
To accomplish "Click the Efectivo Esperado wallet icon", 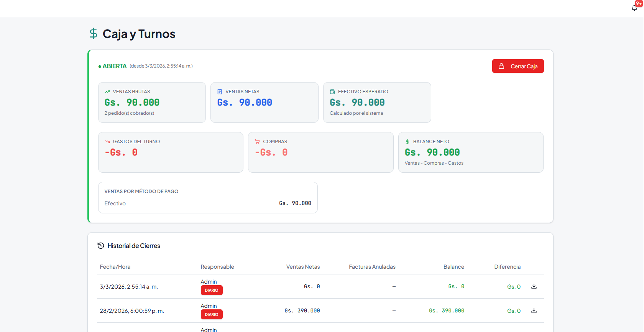I will click(x=332, y=92).
